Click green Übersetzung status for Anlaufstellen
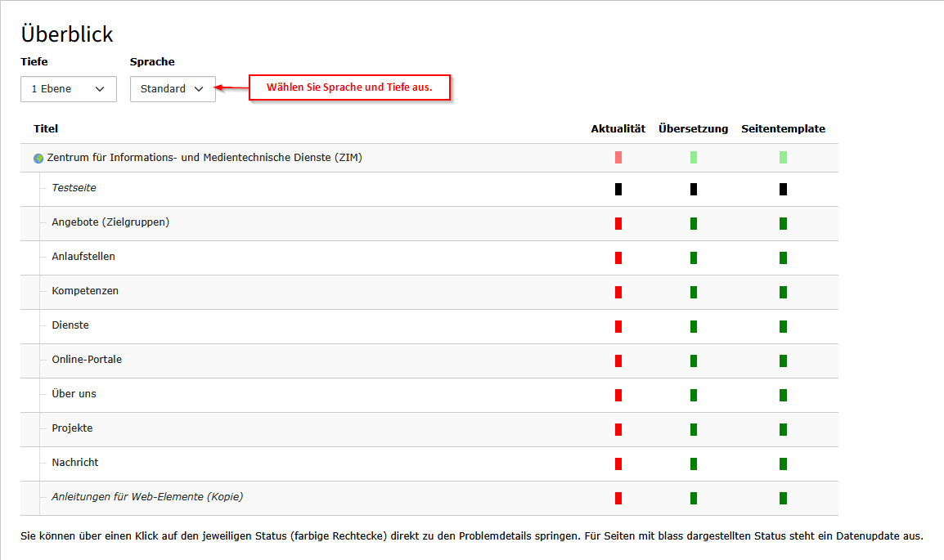The width and height of the screenshot is (944, 560). pyautogui.click(x=694, y=258)
